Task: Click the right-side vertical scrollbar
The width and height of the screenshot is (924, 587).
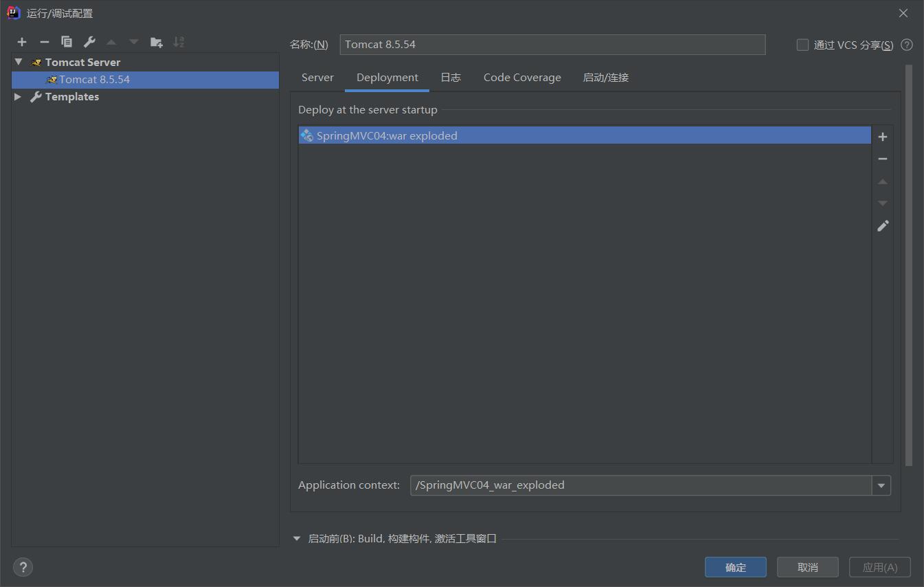Action: (x=909, y=266)
